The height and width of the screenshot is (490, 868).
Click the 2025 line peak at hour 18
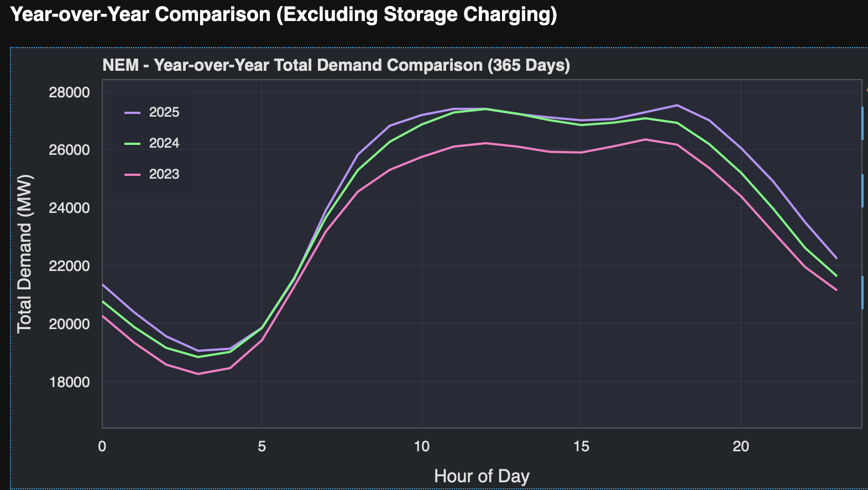[677, 105]
